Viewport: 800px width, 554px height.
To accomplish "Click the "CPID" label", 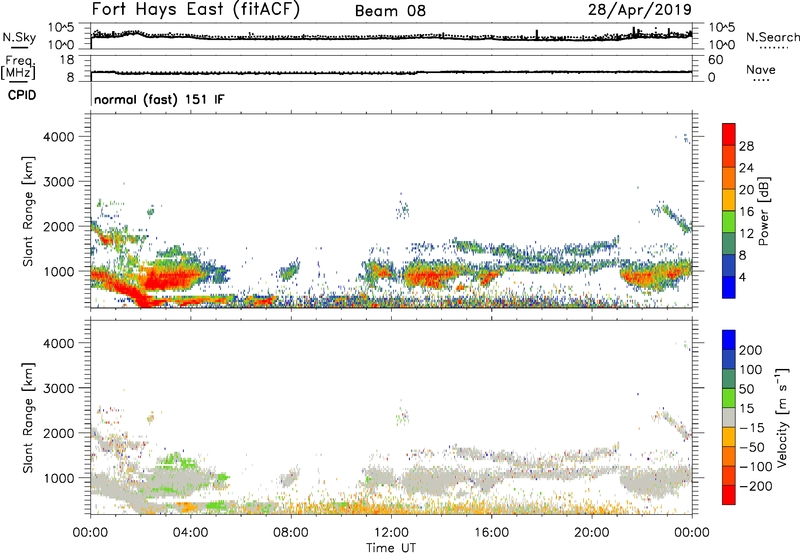I will point(22,95).
